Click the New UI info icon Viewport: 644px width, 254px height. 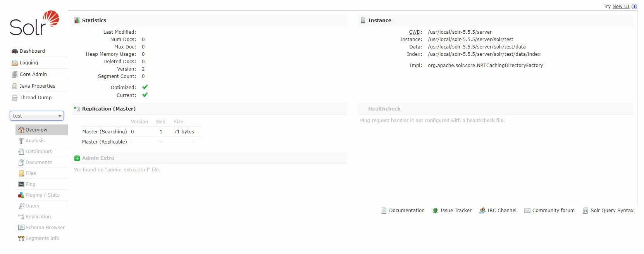tap(634, 7)
